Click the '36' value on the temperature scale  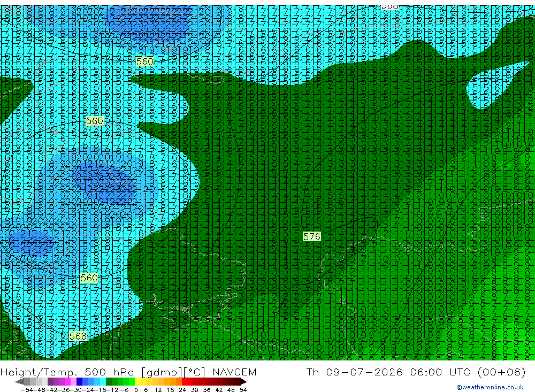(207, 390)
